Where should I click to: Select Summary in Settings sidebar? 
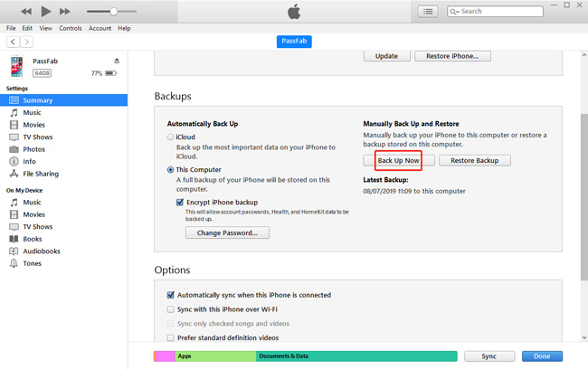tap(63, 100)
